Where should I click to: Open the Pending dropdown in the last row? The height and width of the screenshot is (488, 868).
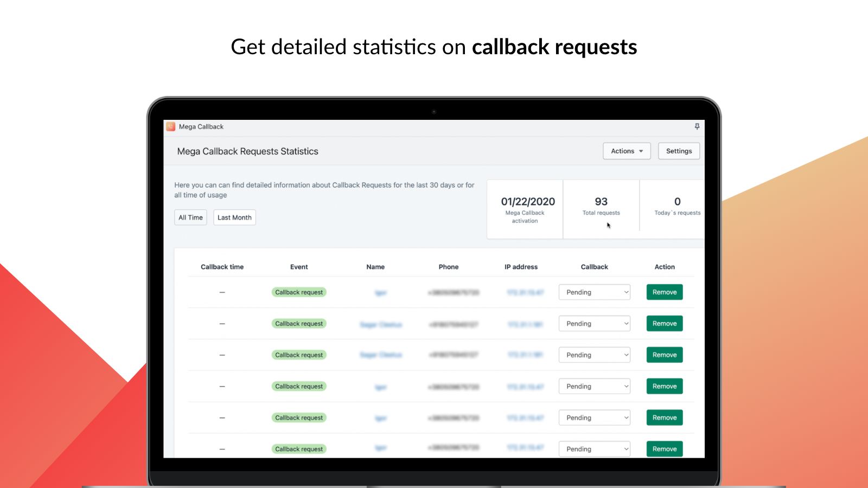[594, 448]
